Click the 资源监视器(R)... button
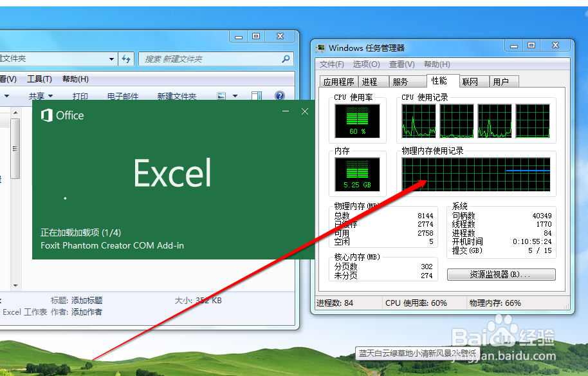 [x=501, y=275]
